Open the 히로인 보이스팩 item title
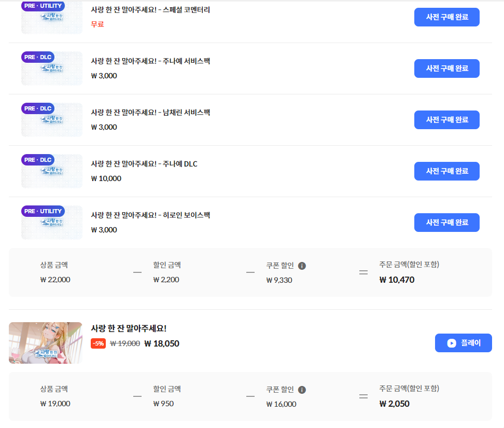The width and height of the screenshot is (504, 428). (x=150, y=215)
